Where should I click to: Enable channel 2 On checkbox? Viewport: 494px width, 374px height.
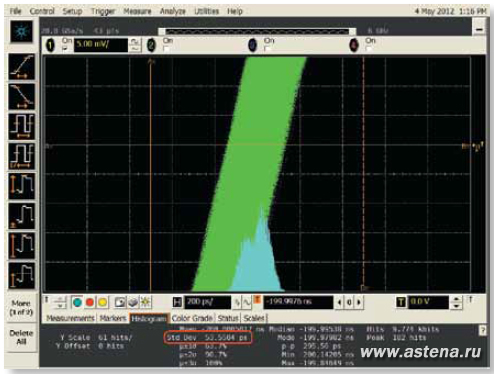click(166, 49)
